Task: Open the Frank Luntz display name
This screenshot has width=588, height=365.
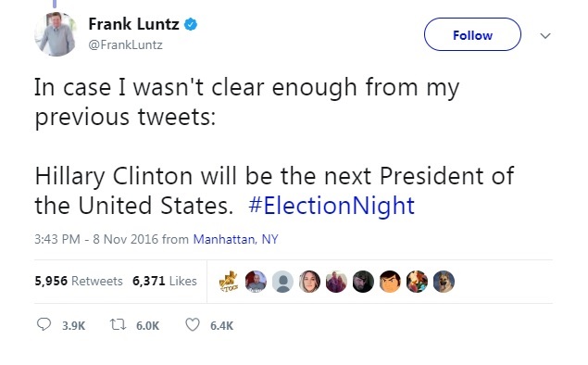Action: [x=133, y=24]
